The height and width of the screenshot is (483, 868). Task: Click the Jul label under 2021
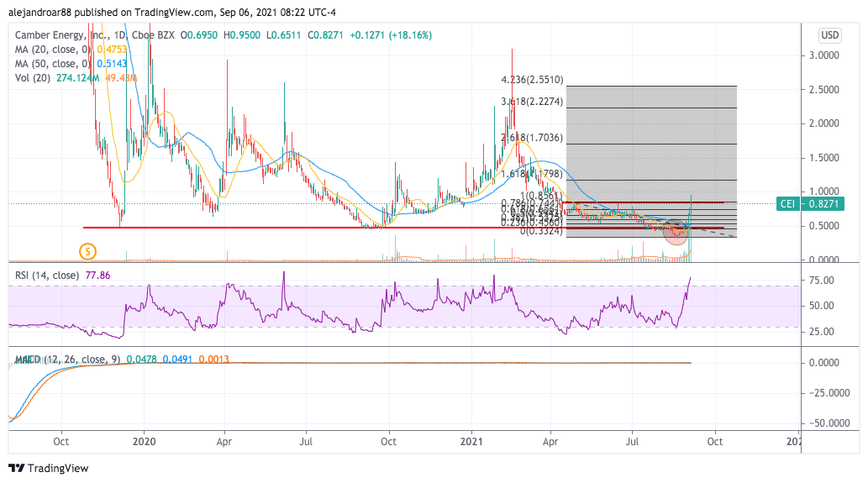pyautogui.click(x=632, y=442)
